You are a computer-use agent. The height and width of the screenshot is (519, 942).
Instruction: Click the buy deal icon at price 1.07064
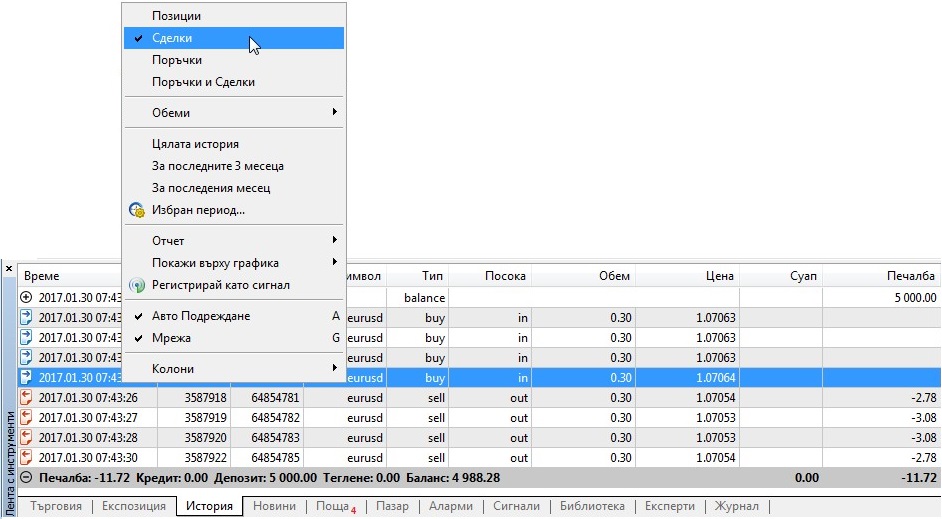point(26,377)
